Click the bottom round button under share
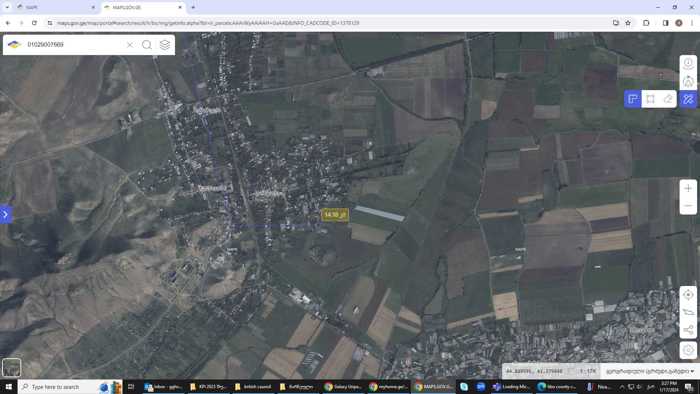The width and height of the screenshot is (700, 394). point(688,350)
